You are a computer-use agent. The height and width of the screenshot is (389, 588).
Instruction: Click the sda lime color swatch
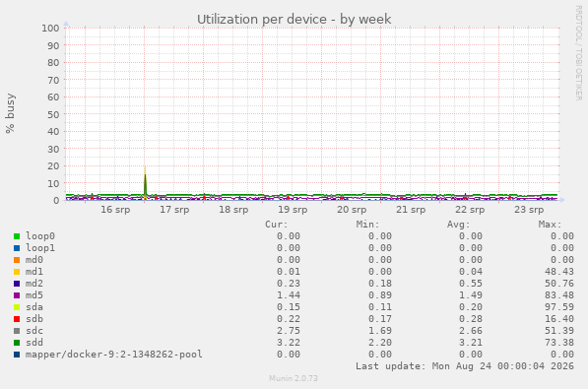[17, 307]
